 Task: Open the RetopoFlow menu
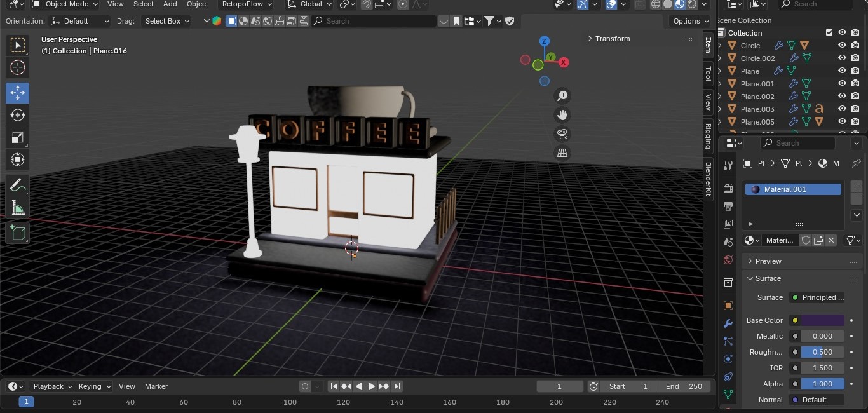(247, 4)
